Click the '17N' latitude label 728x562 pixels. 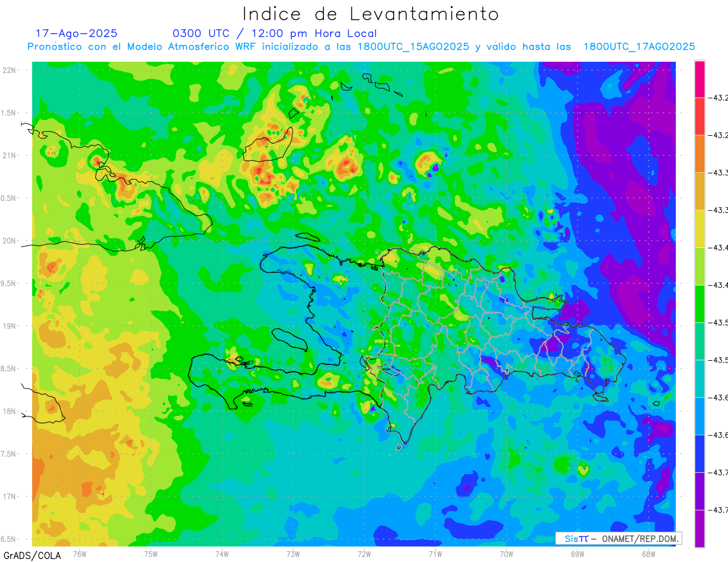click(10, 497)
